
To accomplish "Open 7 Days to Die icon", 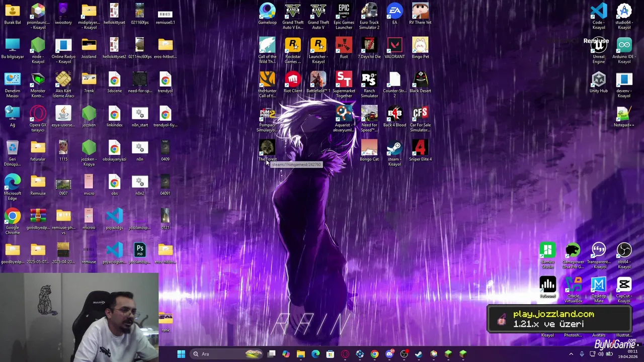I will coord(369,48).
